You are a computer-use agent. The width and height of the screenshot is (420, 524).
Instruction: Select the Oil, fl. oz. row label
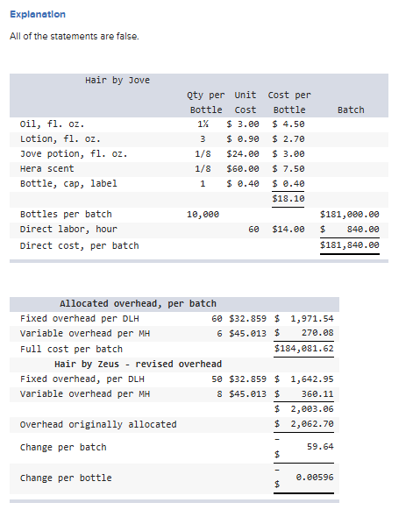click(x=52, y=124)
